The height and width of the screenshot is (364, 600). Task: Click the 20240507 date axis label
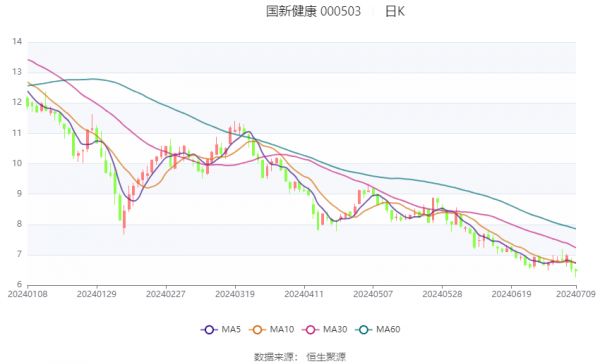[373, 294]
